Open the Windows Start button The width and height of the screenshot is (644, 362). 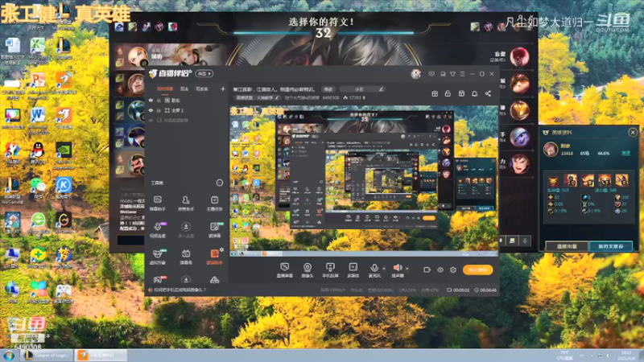[x=9, y=356]
